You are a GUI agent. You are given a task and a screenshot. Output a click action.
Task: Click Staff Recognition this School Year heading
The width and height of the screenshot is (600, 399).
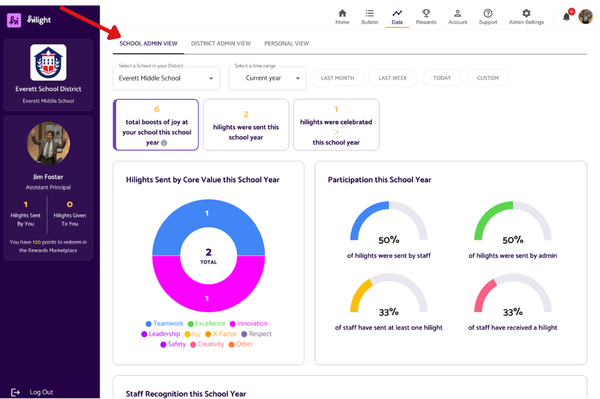pos(186,394)
